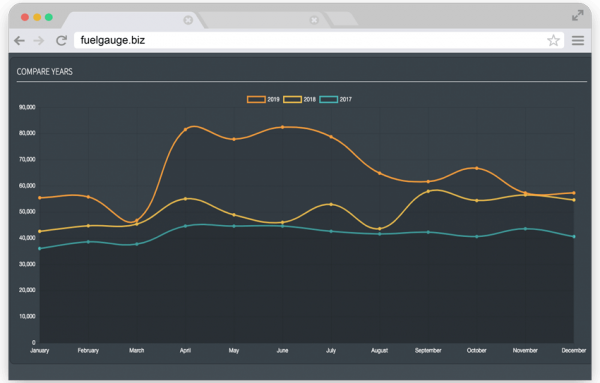This screenshot has width=600, height=383.
Task: Click the browser back arrow
Action: pyautogui.click(x=19, y=40)
